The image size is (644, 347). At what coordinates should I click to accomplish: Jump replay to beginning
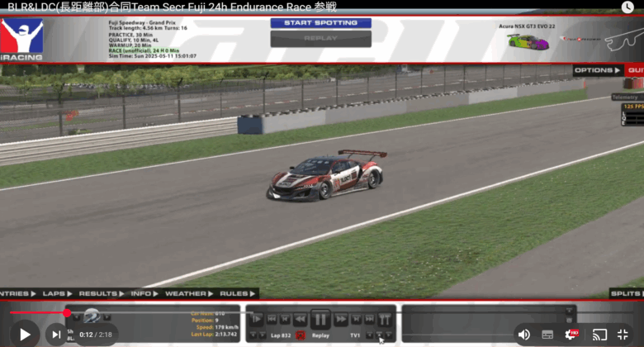click(272, 319)
